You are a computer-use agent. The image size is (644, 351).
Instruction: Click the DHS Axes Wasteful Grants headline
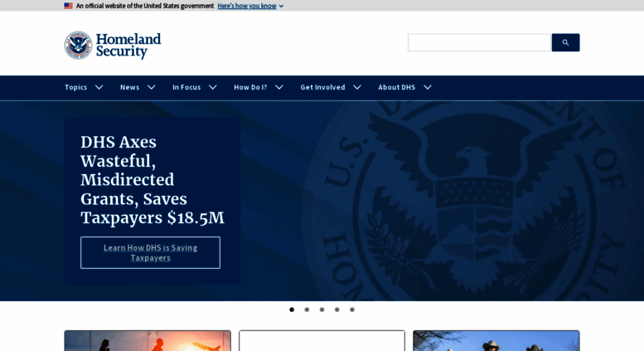click(x=153, y=180)
